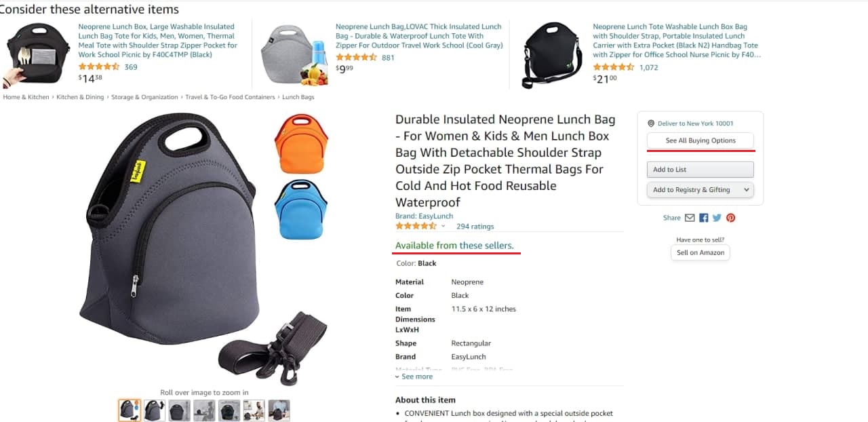The image size is (868, 422).
Task: Share this product on Facebook
Action: (704, 218)
